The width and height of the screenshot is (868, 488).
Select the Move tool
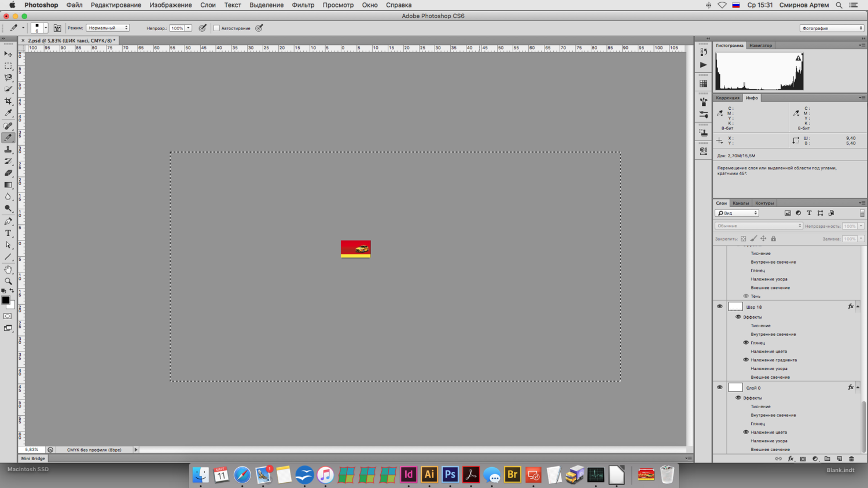8,54
